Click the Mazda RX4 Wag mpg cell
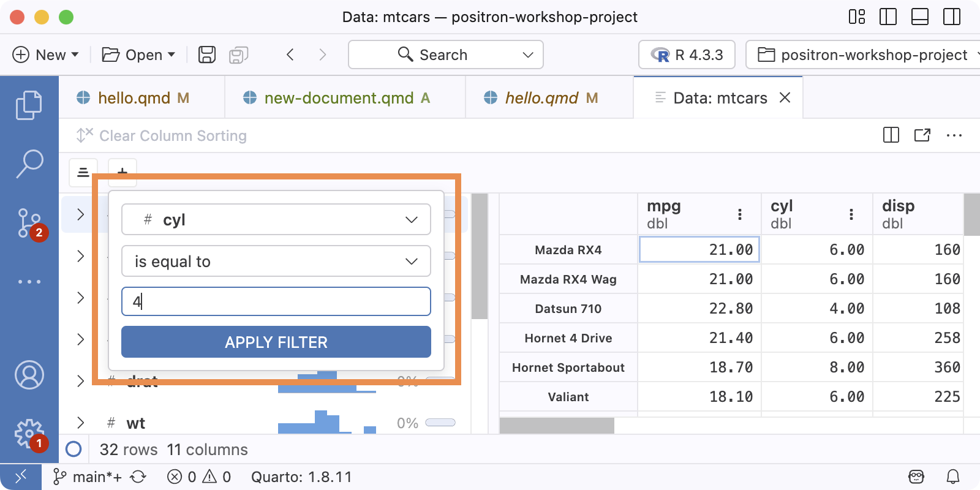This screenshot has width=980, height=490. [699, 279]
